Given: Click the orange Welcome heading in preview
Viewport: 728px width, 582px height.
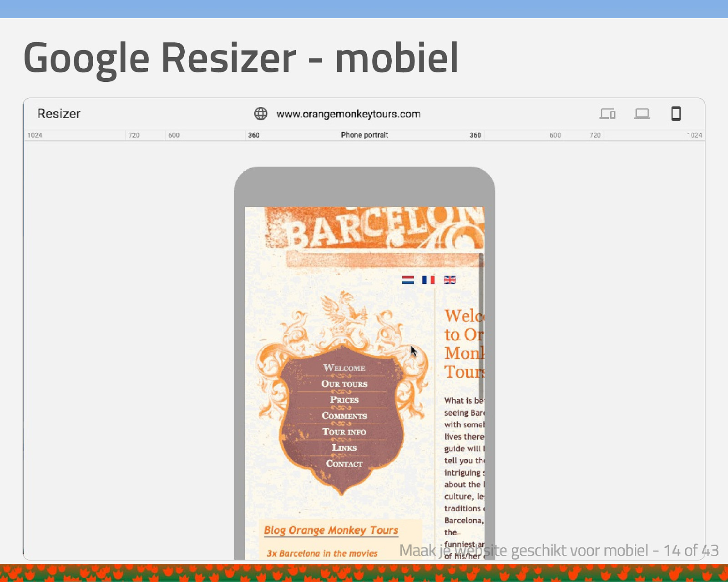Looking at the screenshot, I should click(464, 344).
